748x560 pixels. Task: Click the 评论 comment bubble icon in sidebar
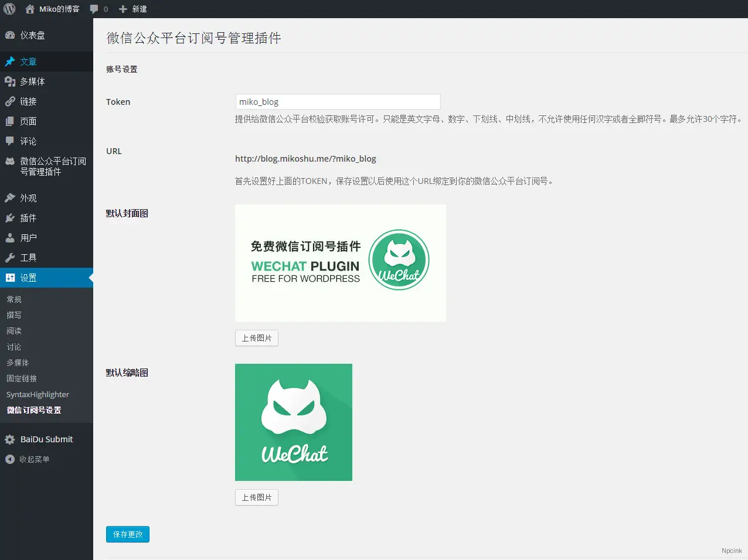pyautogui.click(x=10, y=141)
